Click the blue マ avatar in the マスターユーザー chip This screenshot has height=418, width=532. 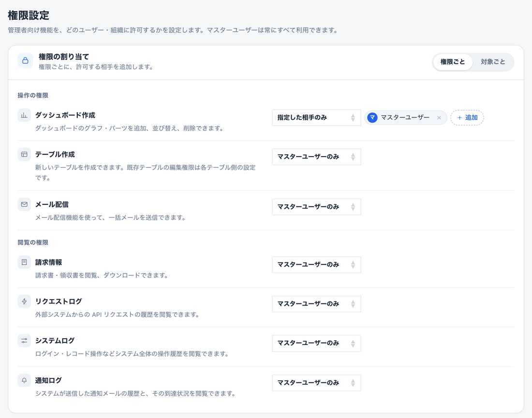click(x=372, y=117)
